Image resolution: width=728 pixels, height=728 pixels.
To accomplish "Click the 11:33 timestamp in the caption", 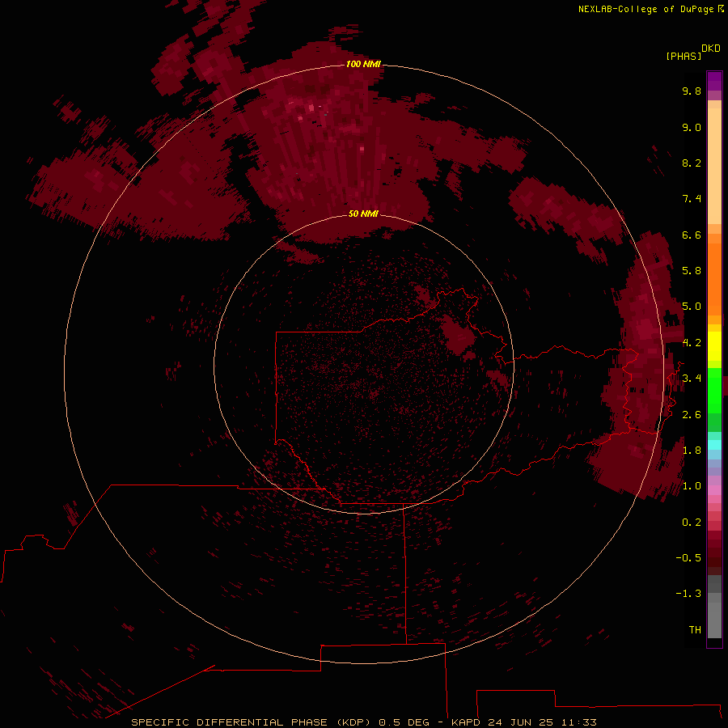I will [x=578, y=722].
